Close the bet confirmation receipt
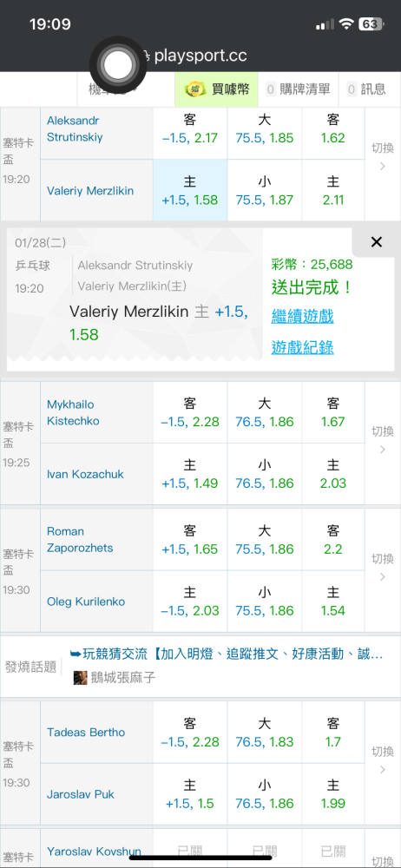Screen dimensions: 401x868 coord(377,242)
